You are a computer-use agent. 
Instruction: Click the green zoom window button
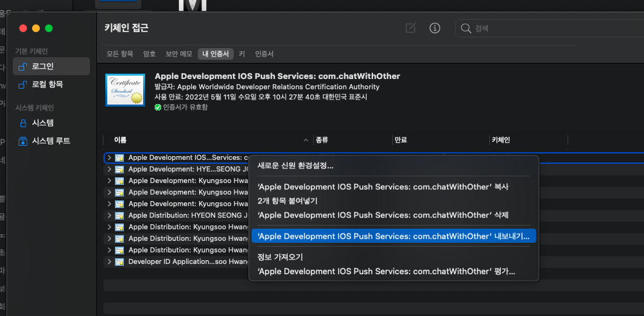49,28
